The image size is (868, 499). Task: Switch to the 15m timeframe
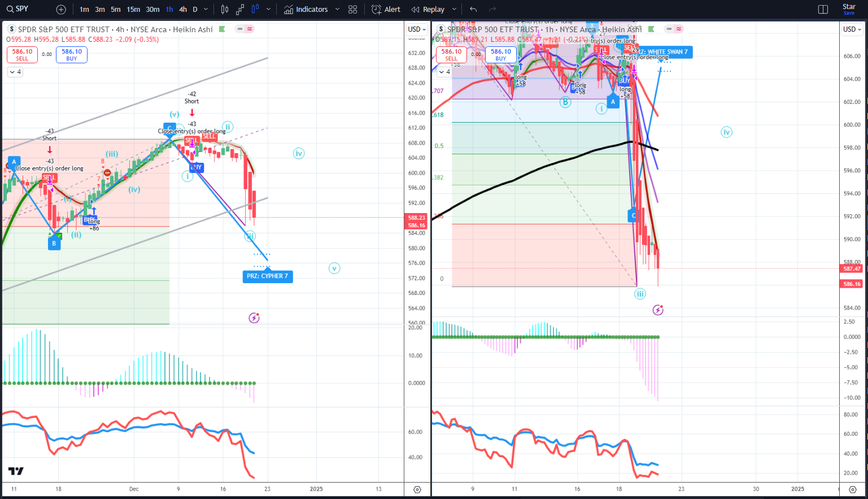tap(133, 10)
